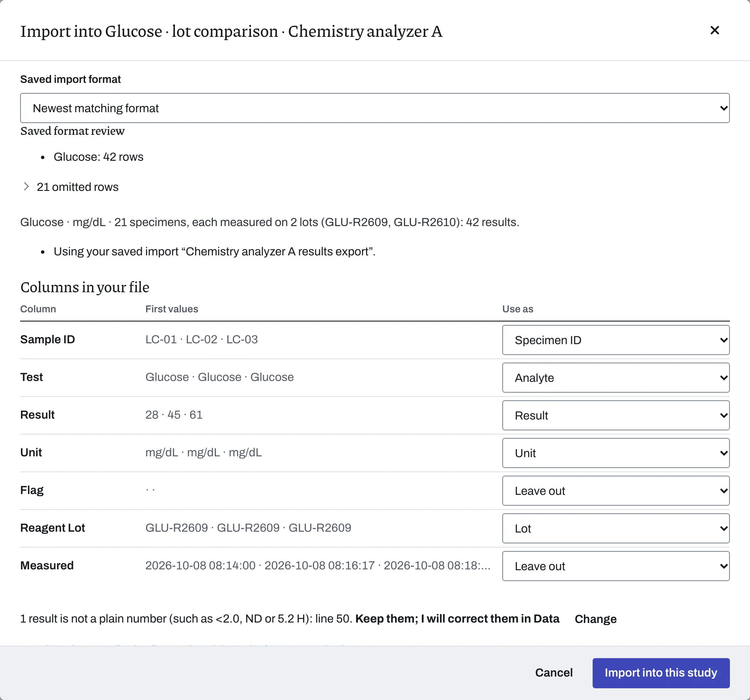Click the 'Use as' table header
Image resolution: width=750 pixels, height=700 pixels.
[518, 309]
